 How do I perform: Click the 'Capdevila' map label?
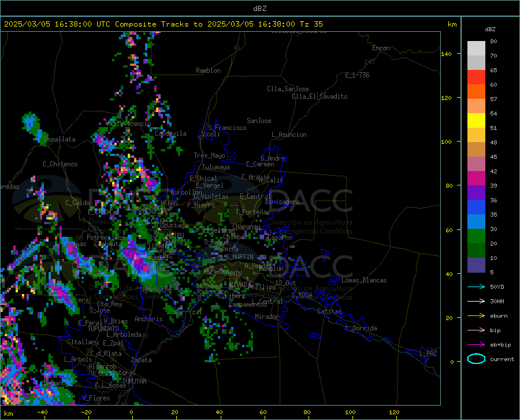[170, 133]
